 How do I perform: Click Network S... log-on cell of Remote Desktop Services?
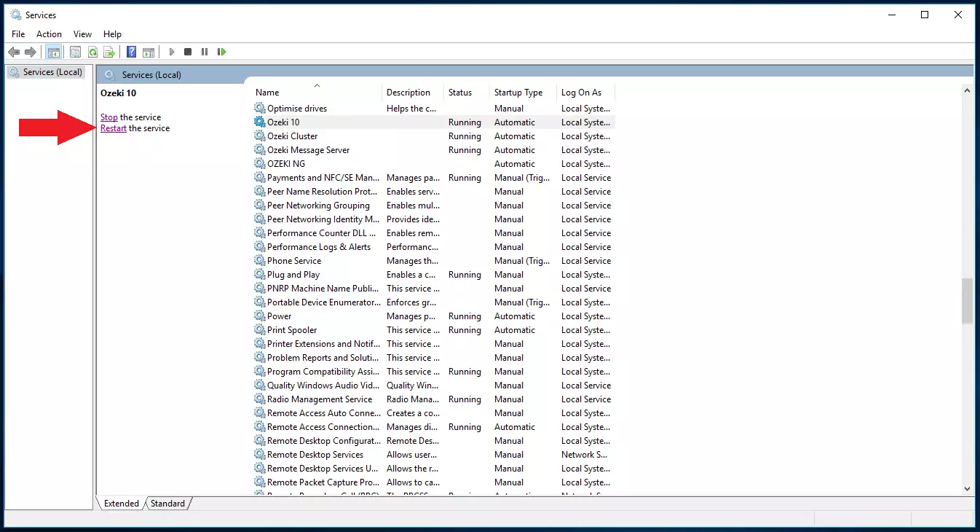point(582,455)
